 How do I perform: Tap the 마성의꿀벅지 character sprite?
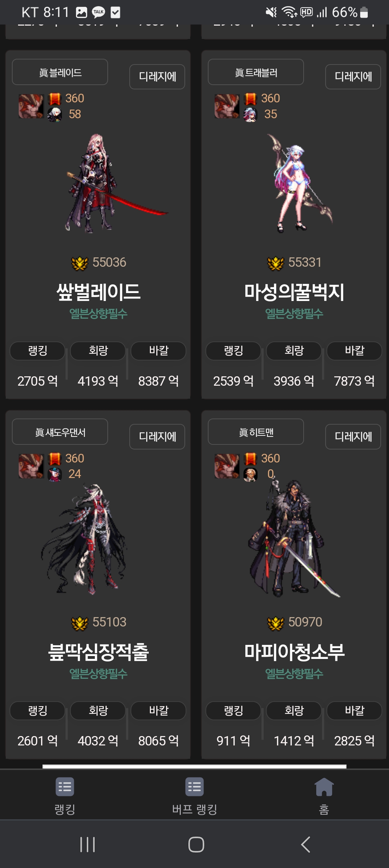(x=299, y=183)
